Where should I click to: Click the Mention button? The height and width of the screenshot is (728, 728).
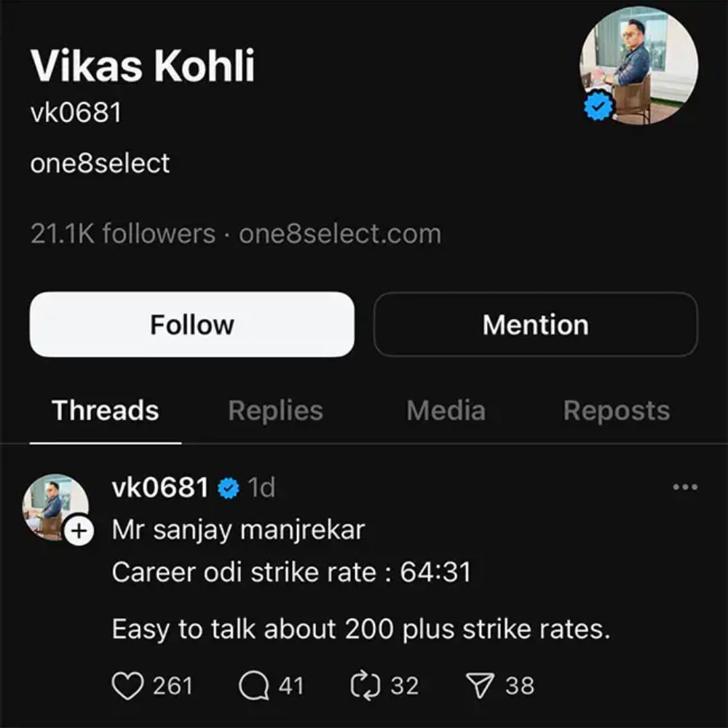pos(535,324)
